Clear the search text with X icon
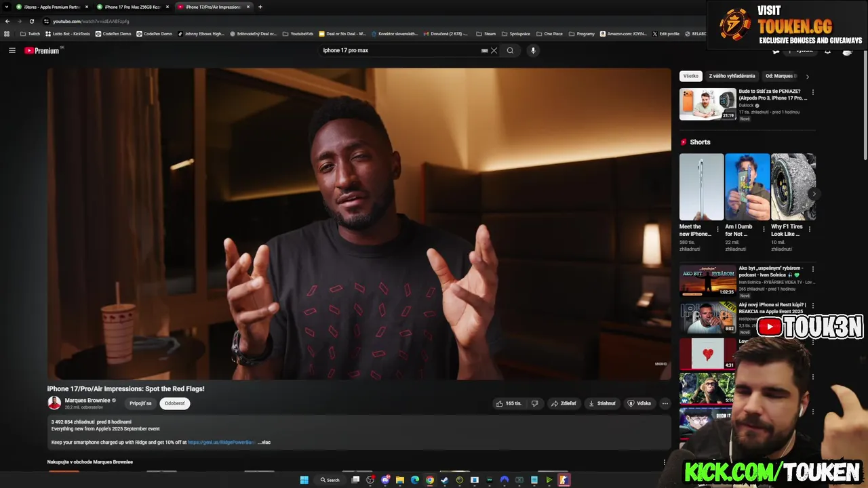This screenshot has height=488, width=868. click(494, 50)
